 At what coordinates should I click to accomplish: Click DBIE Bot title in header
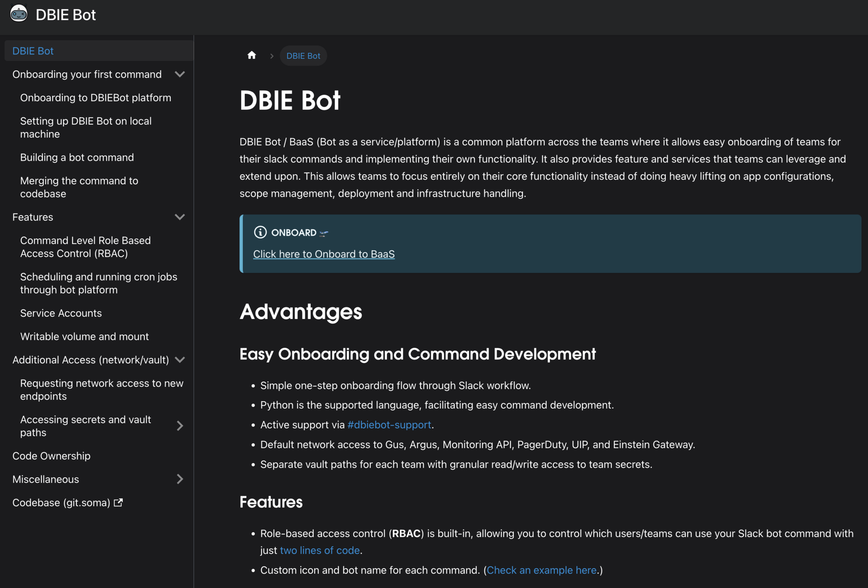click(x=65, y=15)
